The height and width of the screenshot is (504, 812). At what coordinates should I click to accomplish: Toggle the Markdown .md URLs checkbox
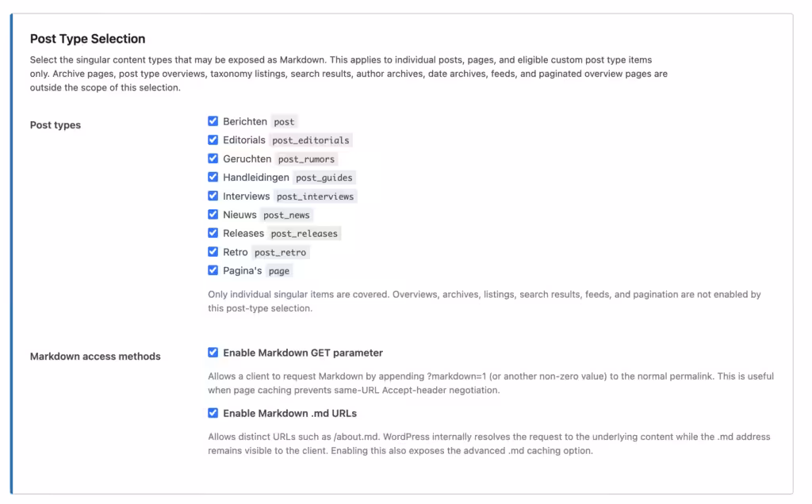point(213,413)
